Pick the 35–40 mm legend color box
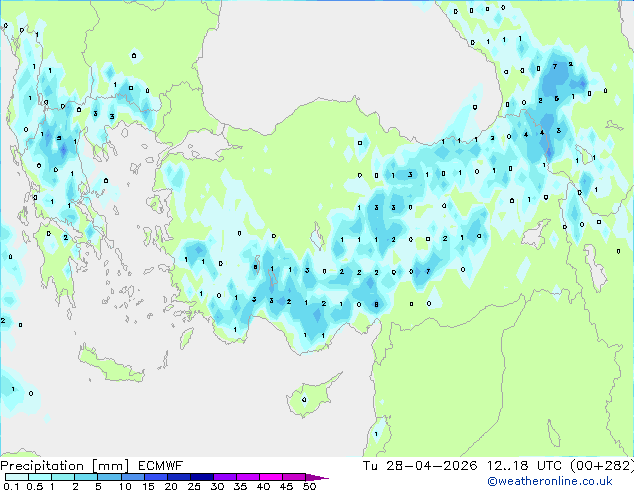 tap(248, 477)
